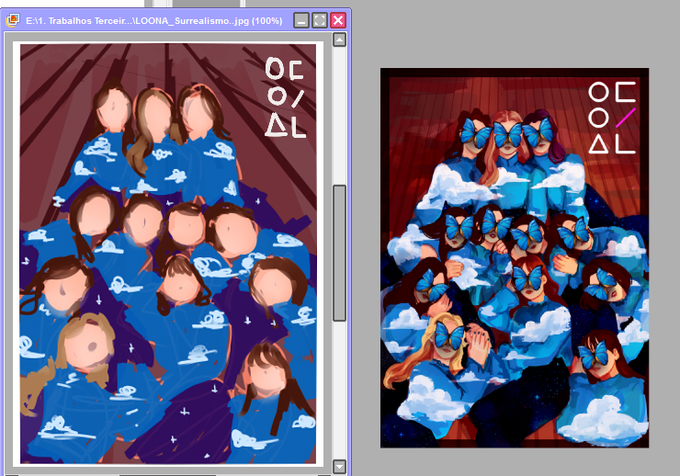Close the LOONA_Surrealismo image window
Image resolution: width=680 pixels, height=476 pixels.
338,20
